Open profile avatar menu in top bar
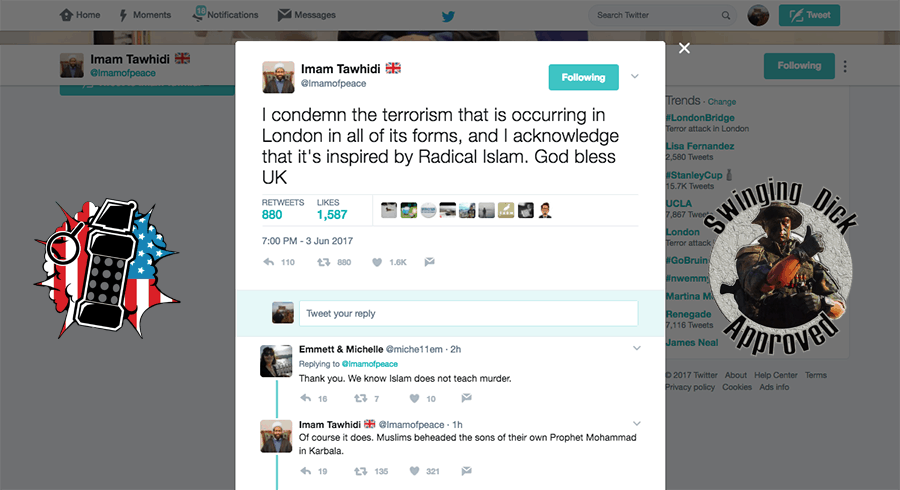The image size is (900, 490). click(x=758, y=15)
